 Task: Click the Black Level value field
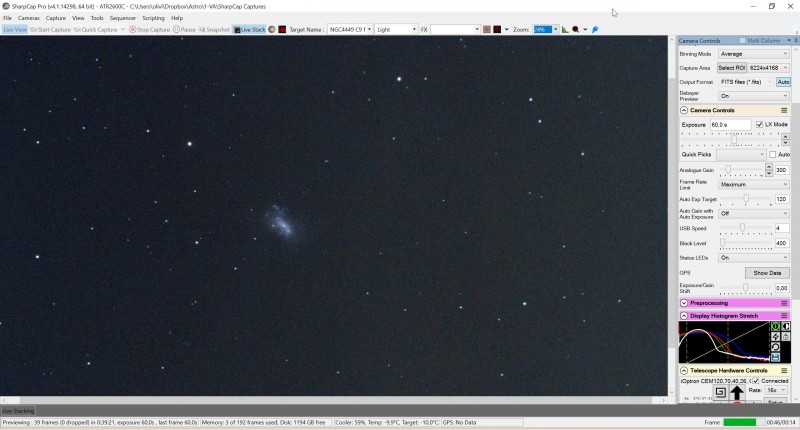click(x=782, y=243)
